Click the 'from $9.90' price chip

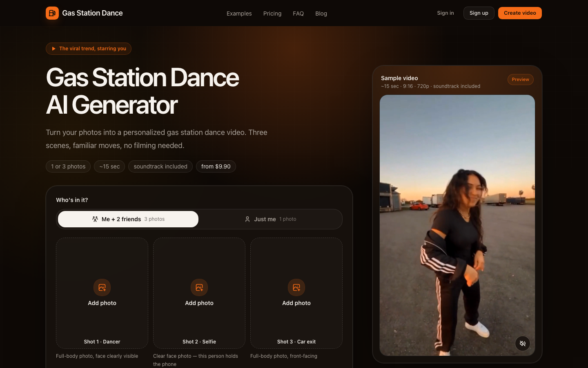[x=216, y=166]
